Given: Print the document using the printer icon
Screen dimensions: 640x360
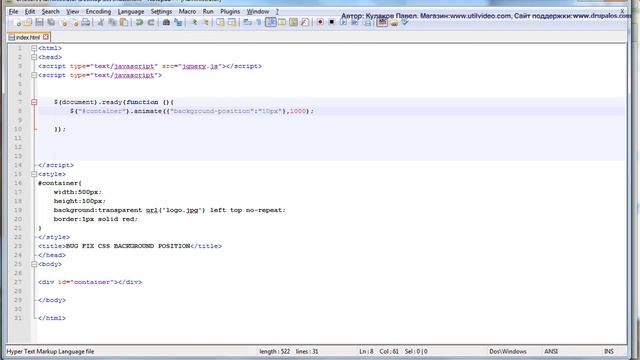Looking at the screenshot, I should [86, 22].
